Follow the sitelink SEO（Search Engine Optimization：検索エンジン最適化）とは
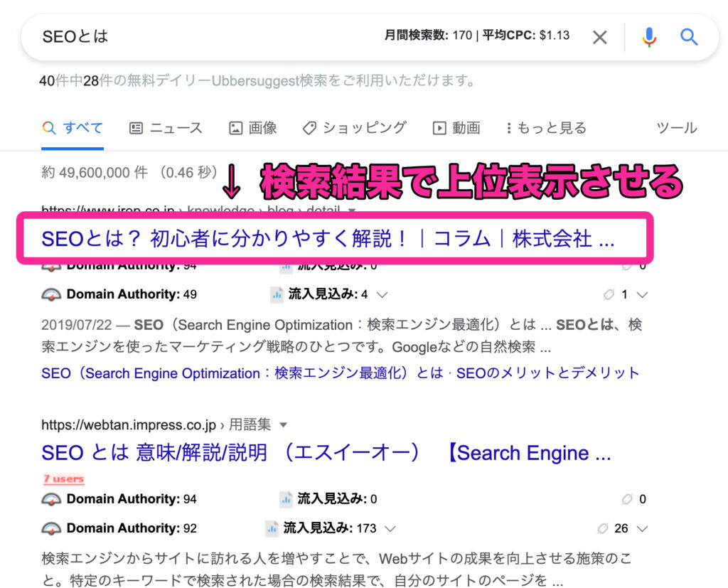The width and height of the screenshot is (728, 588). pos(242,373)
